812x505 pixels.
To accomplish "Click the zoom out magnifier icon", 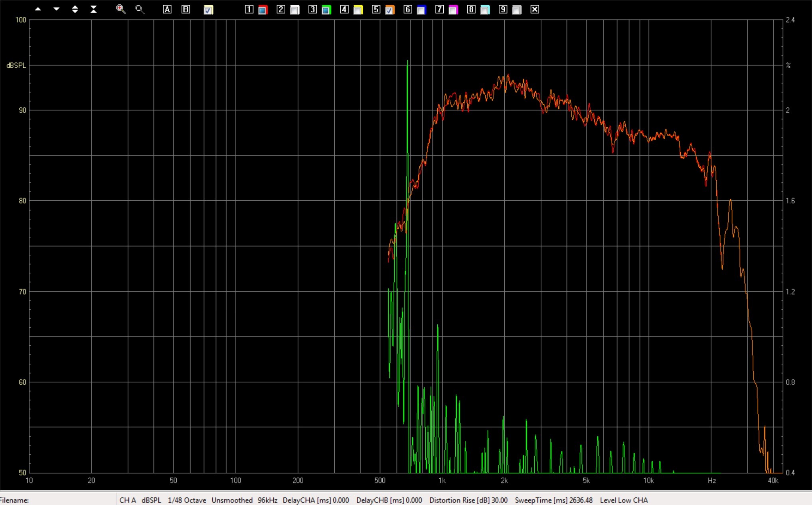I will coord(139,9).
